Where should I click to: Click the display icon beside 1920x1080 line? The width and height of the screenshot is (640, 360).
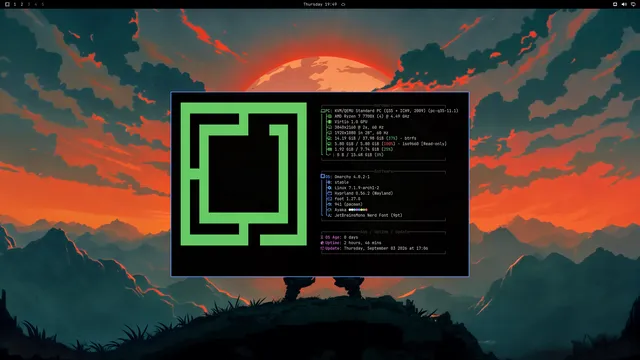point(329,133)
